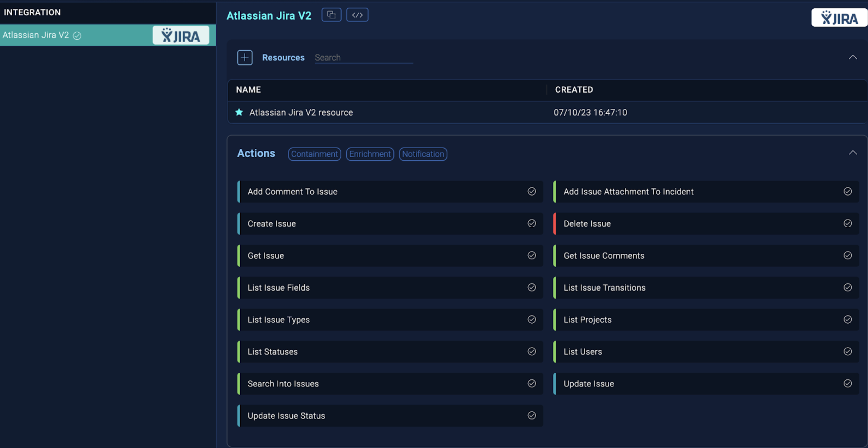This screenshot has width=868, height=448.
Task: Click the copy integration icon beside the title
Action: 331,15
